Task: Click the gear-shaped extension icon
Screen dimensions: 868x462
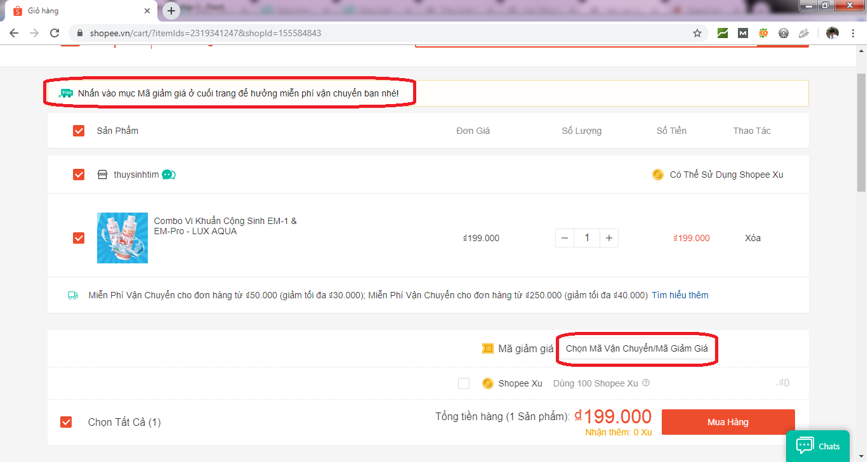Action: click(784, 33)
